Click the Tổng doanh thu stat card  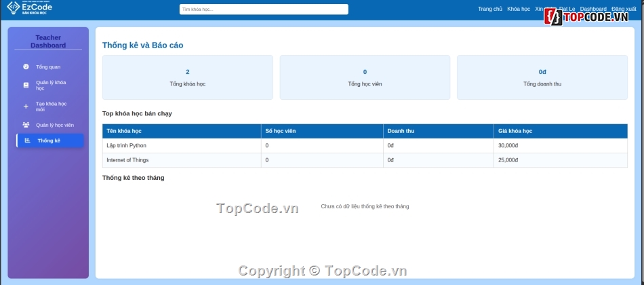click(x=542, y=77)
